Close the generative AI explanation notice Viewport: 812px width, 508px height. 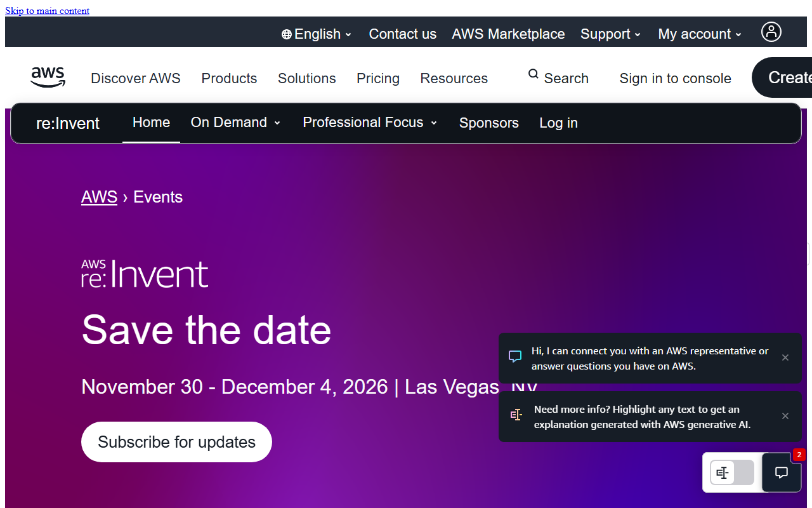click(x=785, y=416)
